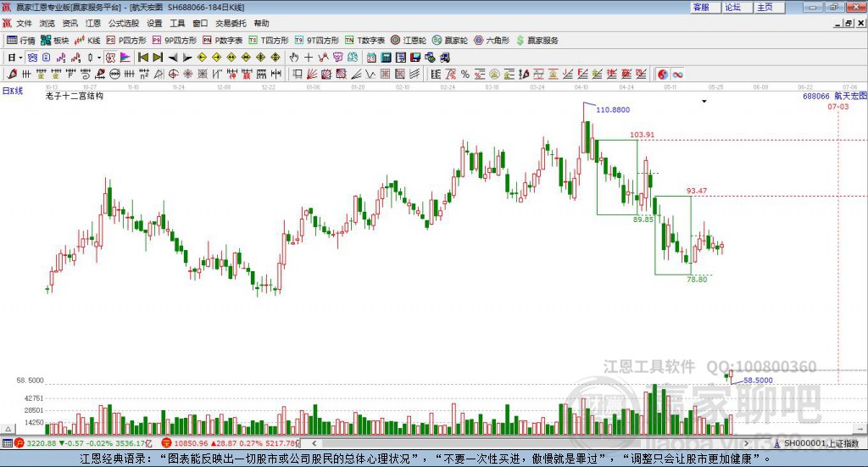Toggle the pink flag chart icon
The height and width of the screenshot is (467, 868).
pyautogui.click(x=125, y=58)
